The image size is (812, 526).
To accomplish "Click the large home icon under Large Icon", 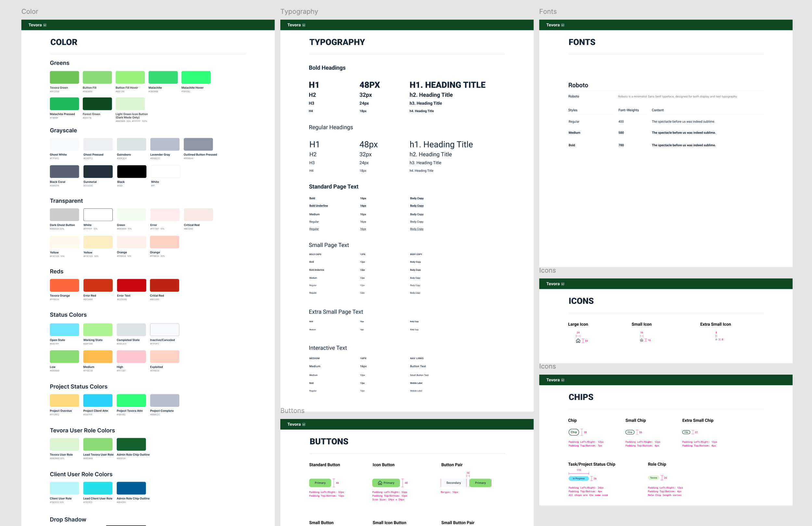I will pos(578,341).
